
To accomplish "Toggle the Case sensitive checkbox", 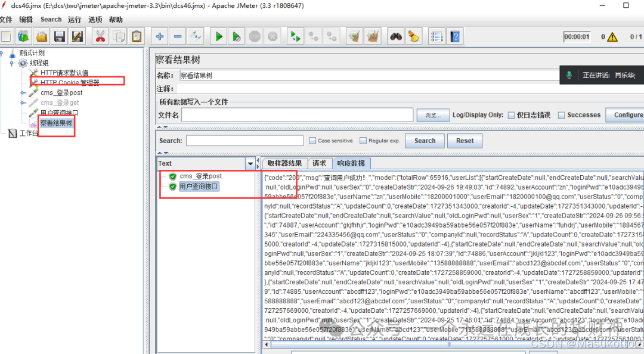I will pyautogui.click(x=312, y=141).
